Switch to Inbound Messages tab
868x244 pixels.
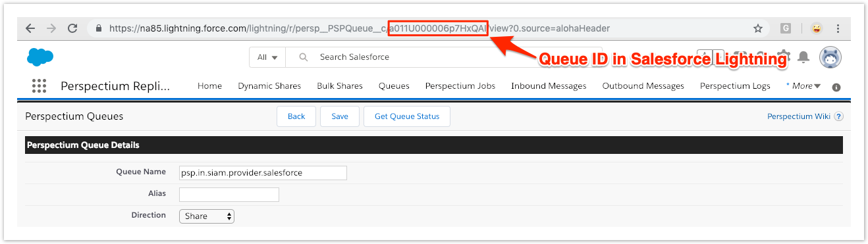tap(549, 86)
